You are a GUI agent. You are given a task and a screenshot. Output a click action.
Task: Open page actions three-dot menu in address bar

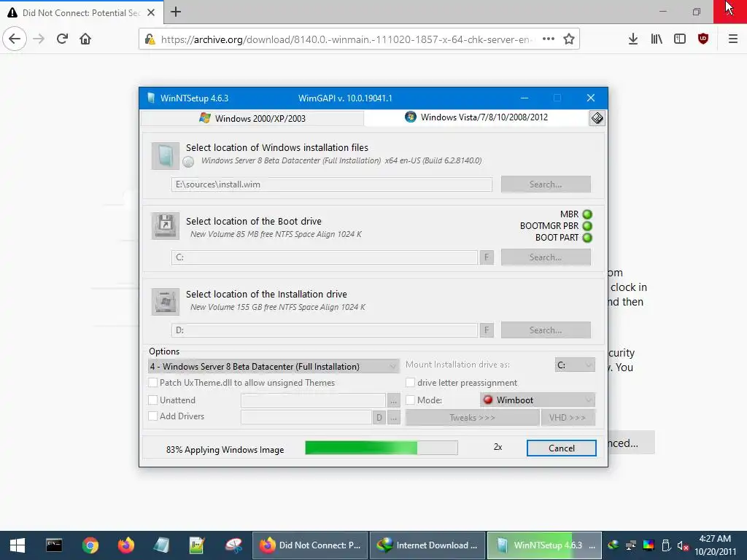click(549, 39)
